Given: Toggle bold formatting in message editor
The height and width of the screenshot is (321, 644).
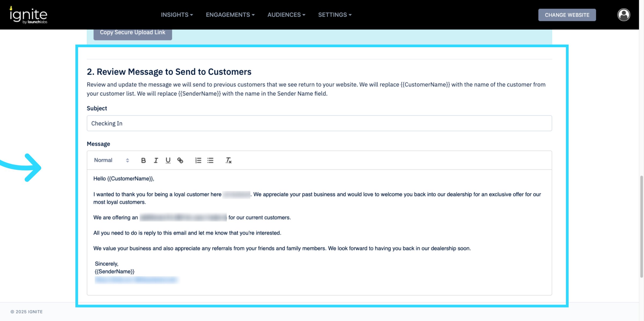Looking at the screenshot, I should coord(143,160).
